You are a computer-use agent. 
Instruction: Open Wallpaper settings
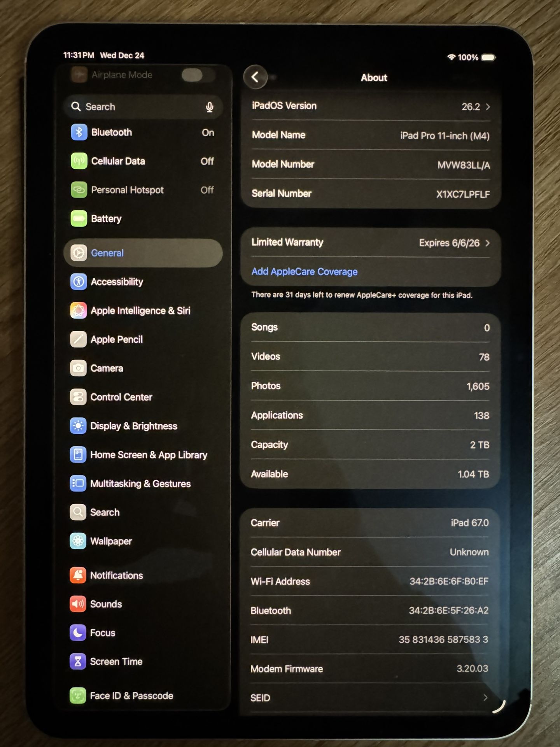click(143, 541)
